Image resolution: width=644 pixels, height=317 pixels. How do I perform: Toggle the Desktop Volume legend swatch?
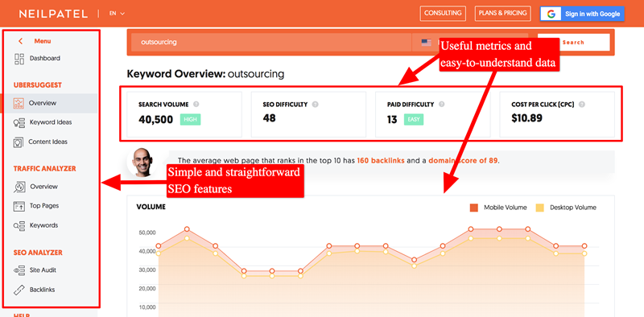[539, 208]
